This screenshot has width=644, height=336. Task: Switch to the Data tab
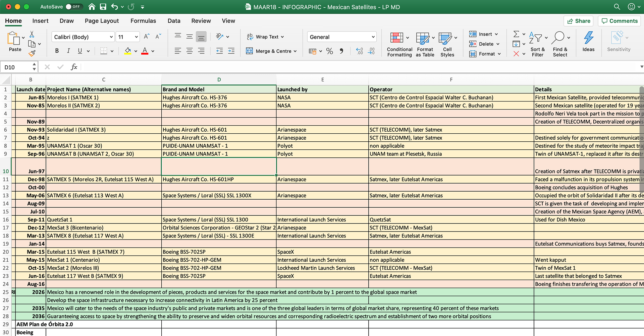coord(174,21)
